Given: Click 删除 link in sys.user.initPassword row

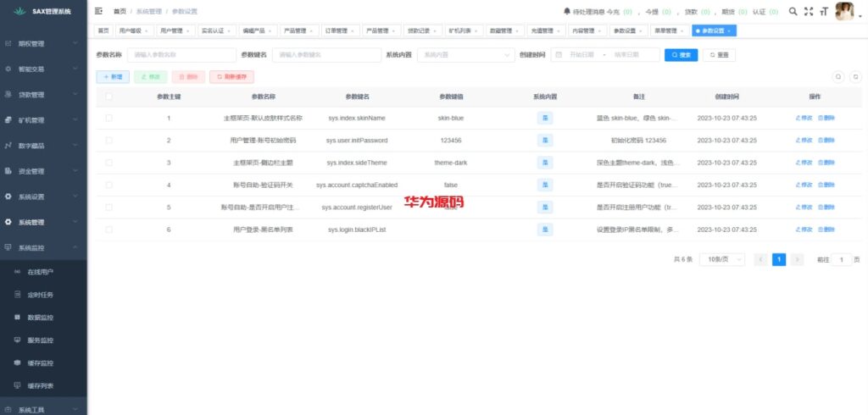Looking at the screenshot, I should 826,140.
